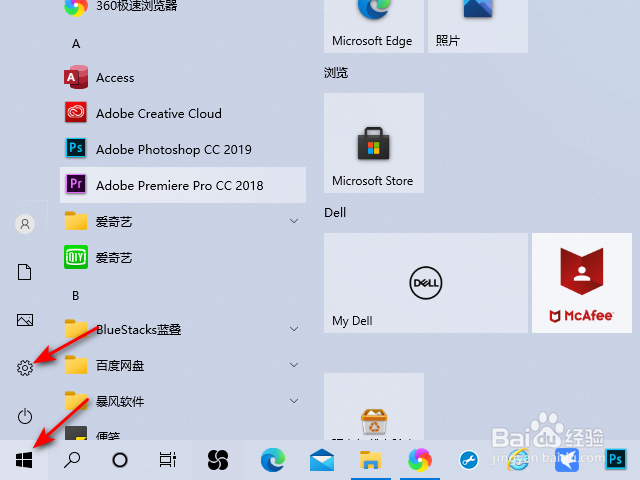Open Adobe Photoshop CC 2019
This screenshot has width=640, height=480.
183,149
